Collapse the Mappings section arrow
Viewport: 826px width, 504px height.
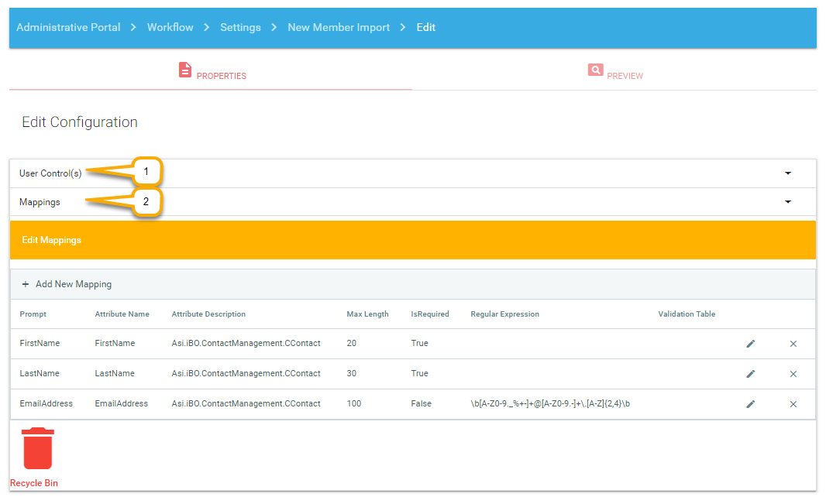788,202
